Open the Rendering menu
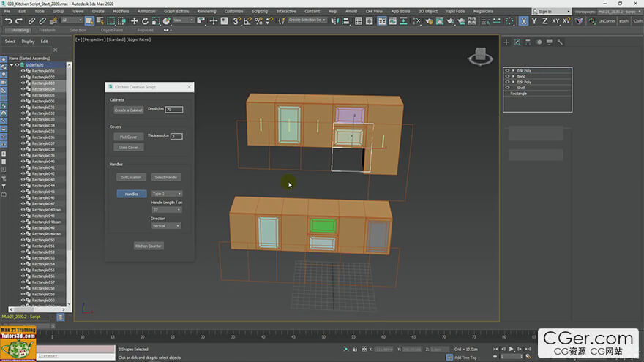This screenshot has width=644, height=362. click(x=206, y=11)
